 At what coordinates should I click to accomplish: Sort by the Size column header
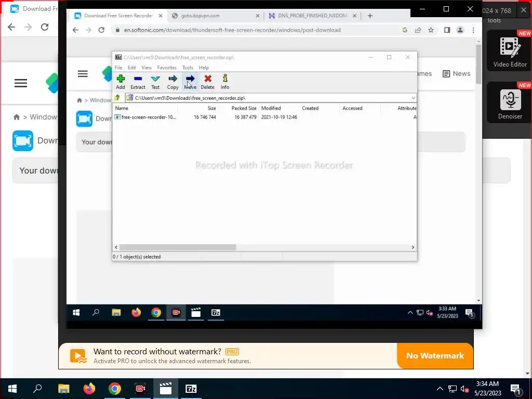point(212,108)
